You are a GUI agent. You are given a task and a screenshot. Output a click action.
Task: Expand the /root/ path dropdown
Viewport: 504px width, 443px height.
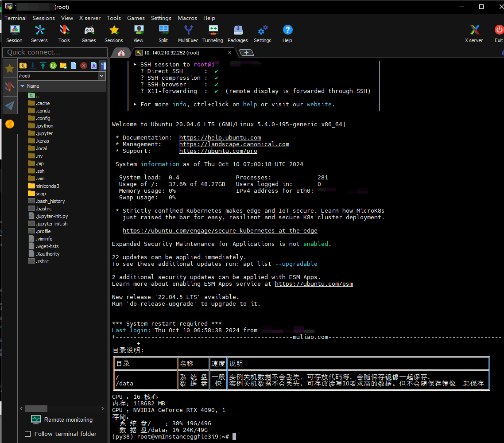point(102,76)
